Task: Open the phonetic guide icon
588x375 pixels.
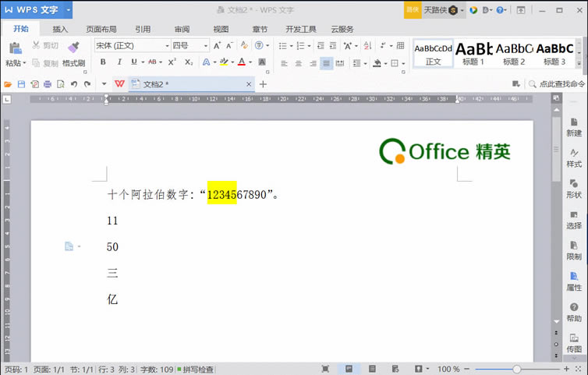Action: pyautogui.click(x=259, y=45)
